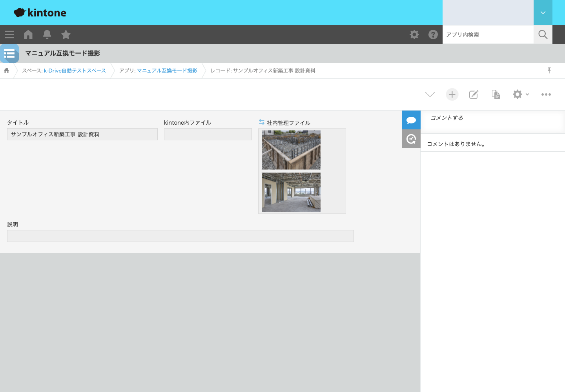Viewport: 565px width, 392px height.
Task: Open app link マニュアル互換モード撮影 in breadcrumb
Action: coord(167,71)
